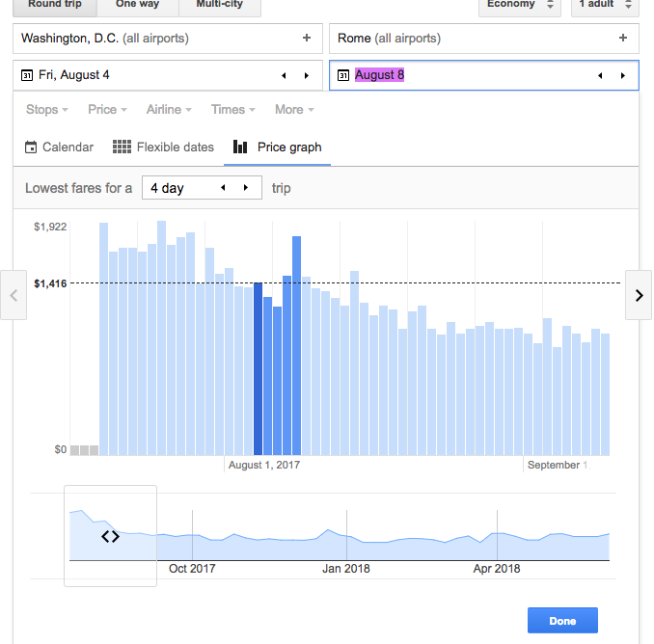Click the tallest dark blue price bar
Image resolution: width=654 pixels, height=644 pixels.
pyautogui.click(x=297, y=345)
